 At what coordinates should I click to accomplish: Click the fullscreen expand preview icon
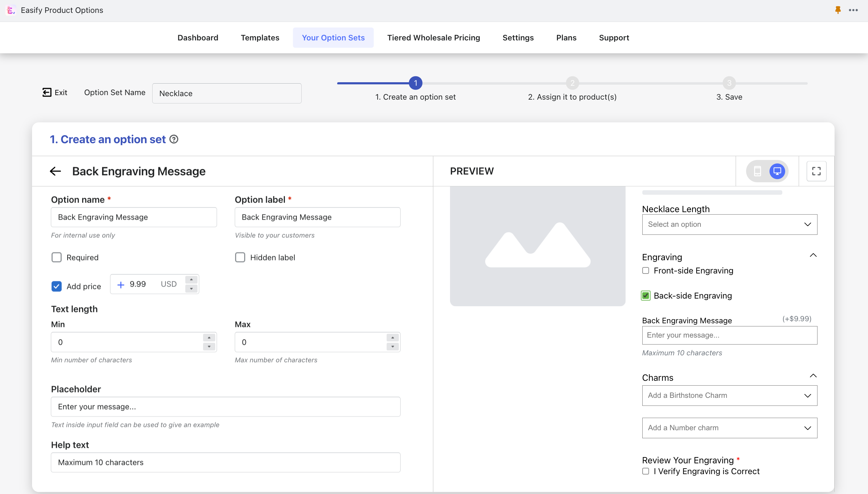(x=816, y=171)
